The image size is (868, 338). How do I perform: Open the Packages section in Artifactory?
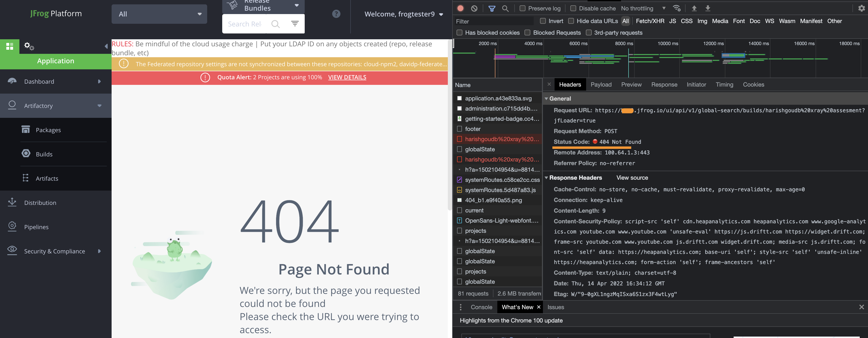(x=48, y=130)
